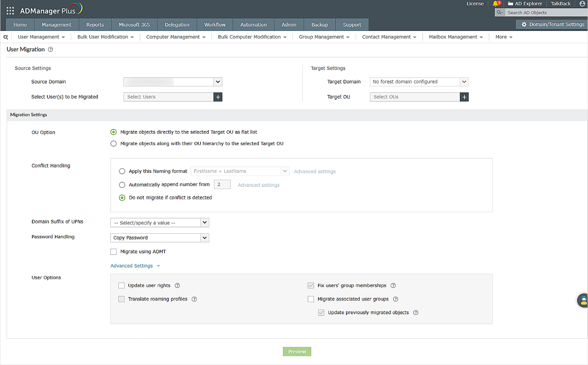This screenshot has width=588, height=365.
Task: Click the plus icon to add users
Action: 218,97
